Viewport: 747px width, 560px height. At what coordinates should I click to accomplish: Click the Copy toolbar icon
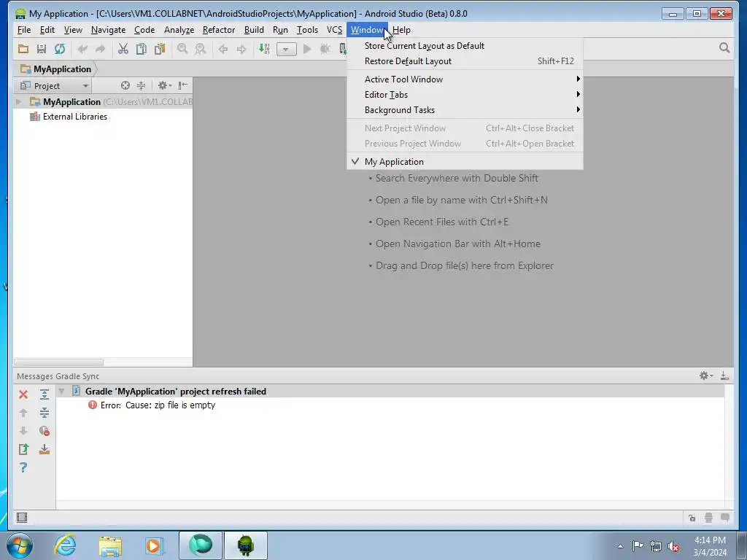(141, 49)
